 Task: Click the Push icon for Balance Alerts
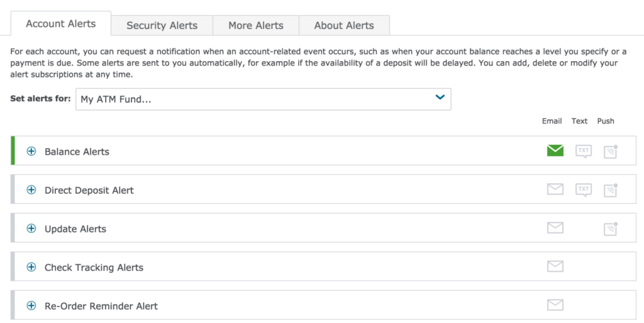(611, 151)
